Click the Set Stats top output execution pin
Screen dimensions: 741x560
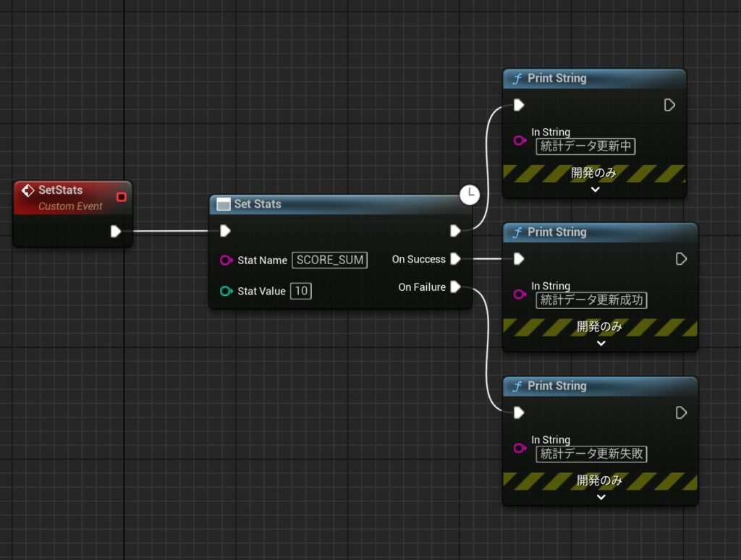[x=455, y=231]
